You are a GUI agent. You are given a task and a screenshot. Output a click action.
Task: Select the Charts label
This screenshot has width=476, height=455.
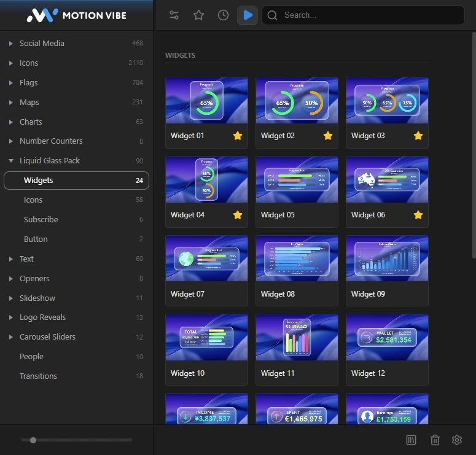(31, 122)
